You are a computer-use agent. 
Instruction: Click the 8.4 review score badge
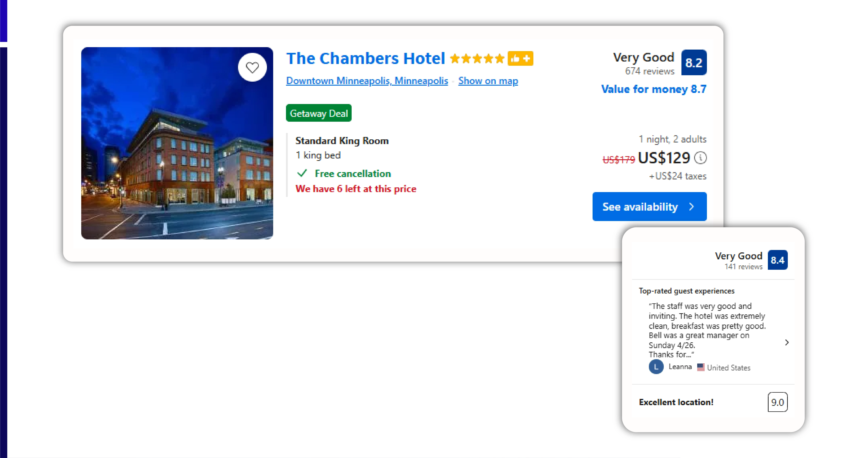pos(778,260)
